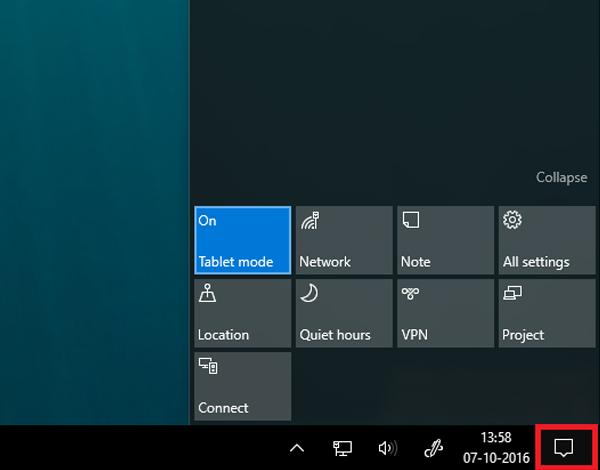Toggle the Location quick action
The image size is (600, 470).
click(x=243, y=313)
